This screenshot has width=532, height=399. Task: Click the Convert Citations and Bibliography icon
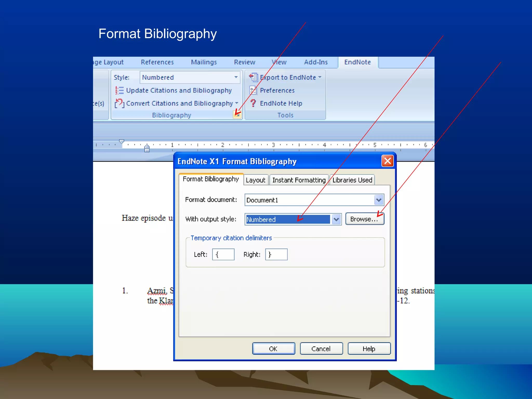click(119, 103)
